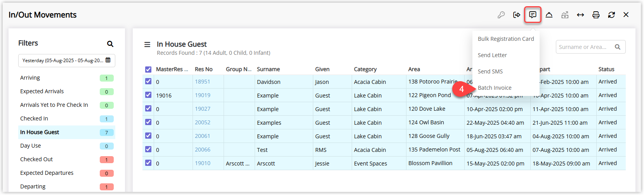Uncheck the checkbox for reservation 20066
Viewport: 644px width, 195px height.
click(148, 150)
